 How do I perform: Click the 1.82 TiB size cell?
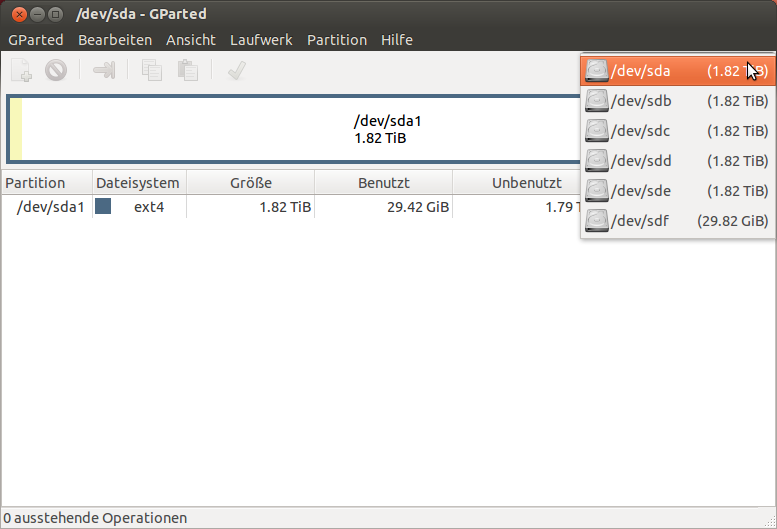[x=285, y=207]
